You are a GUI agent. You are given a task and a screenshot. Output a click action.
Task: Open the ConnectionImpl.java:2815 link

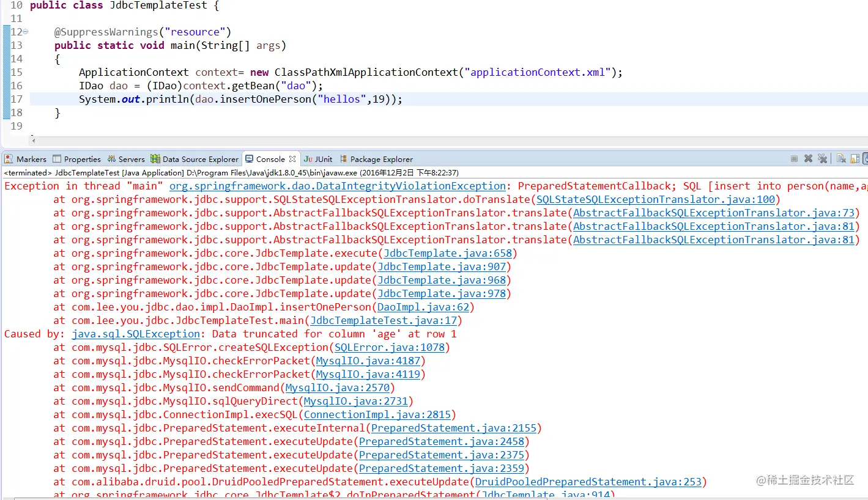point(377,414)
